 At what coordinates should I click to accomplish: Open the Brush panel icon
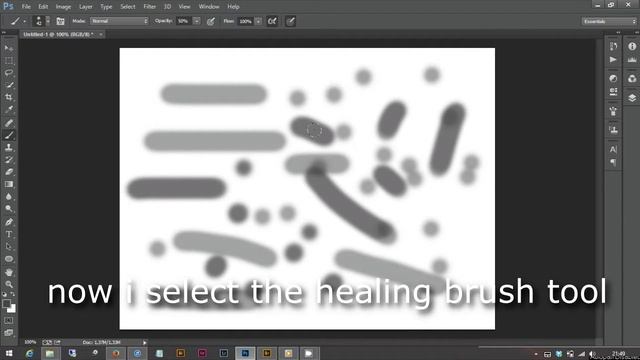613,111
